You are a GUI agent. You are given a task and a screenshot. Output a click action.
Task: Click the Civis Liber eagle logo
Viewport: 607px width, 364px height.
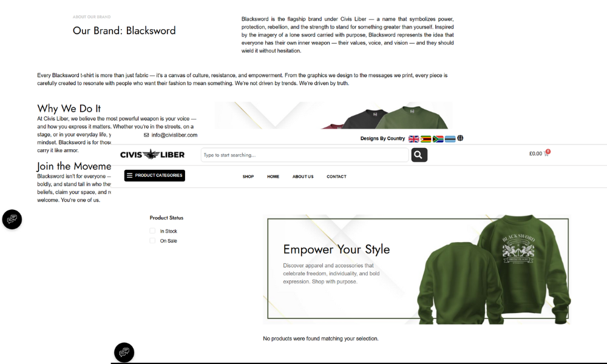click(152, 155)
